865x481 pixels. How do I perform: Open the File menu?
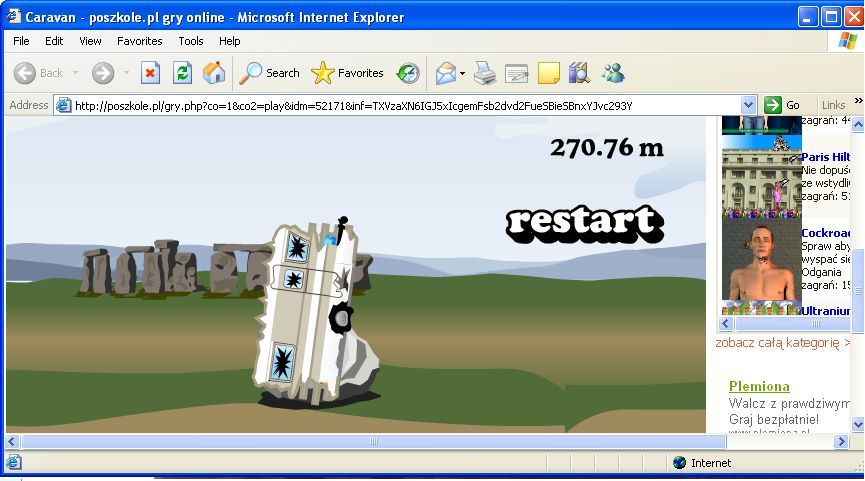tap(21, 41)
